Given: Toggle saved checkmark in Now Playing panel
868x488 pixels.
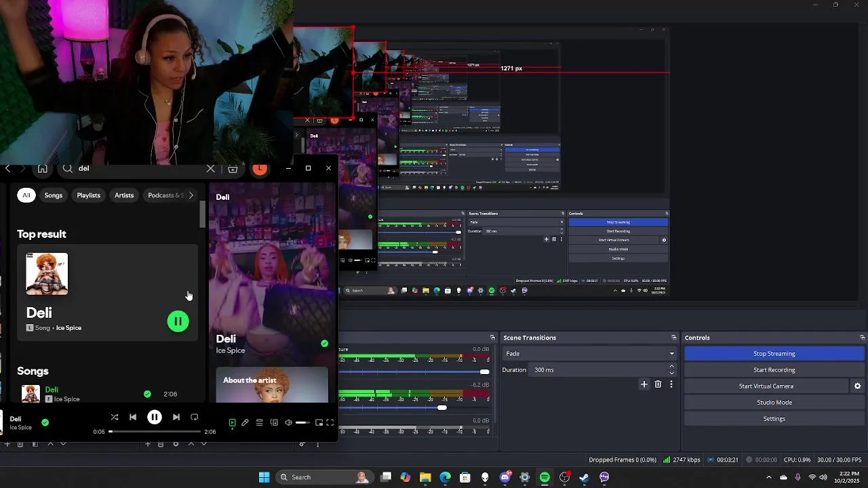Looking at the screenshot, I should click(324, 344).
